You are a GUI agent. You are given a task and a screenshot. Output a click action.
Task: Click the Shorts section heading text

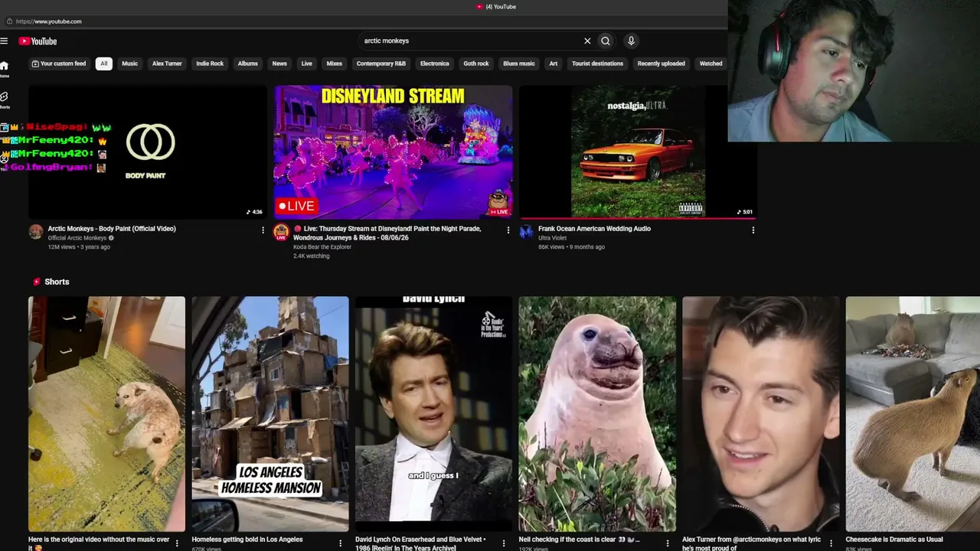(57, 282)
